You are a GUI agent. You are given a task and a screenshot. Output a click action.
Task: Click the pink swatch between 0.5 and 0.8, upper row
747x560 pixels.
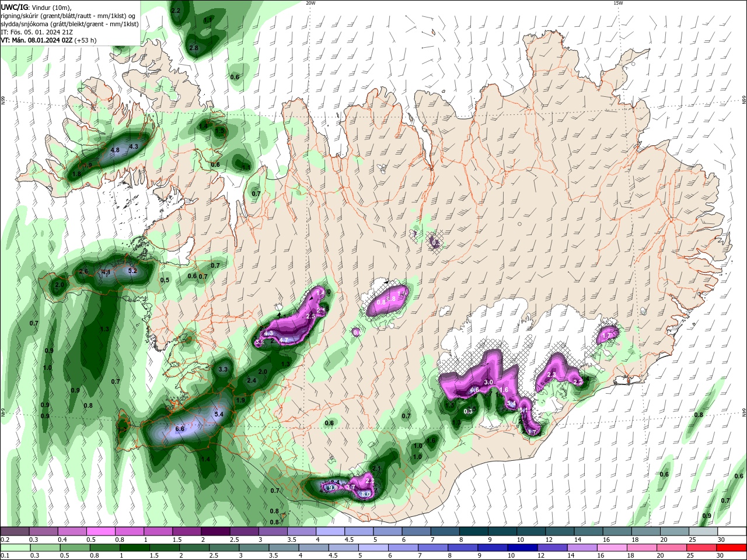pyautogui.click(x=100, y=531)
